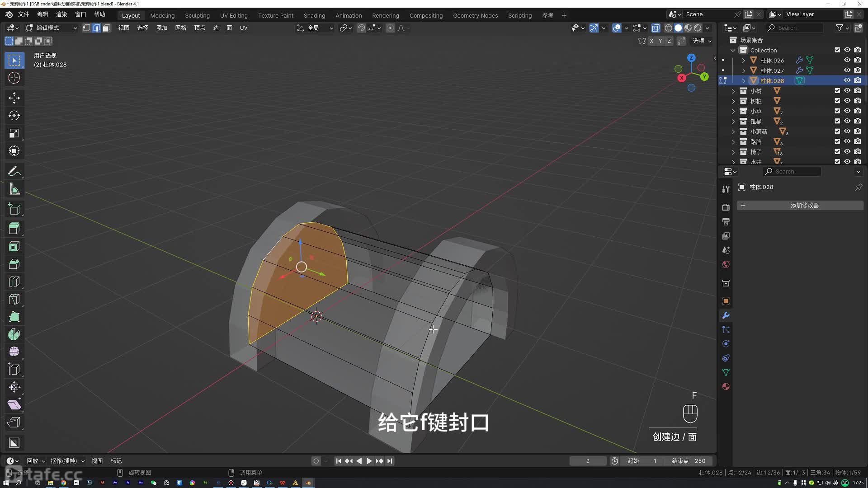The width and height of the screenshot is (868, 488).
Task: Switch to the UV Editing workspace tab
Action: 234,15
